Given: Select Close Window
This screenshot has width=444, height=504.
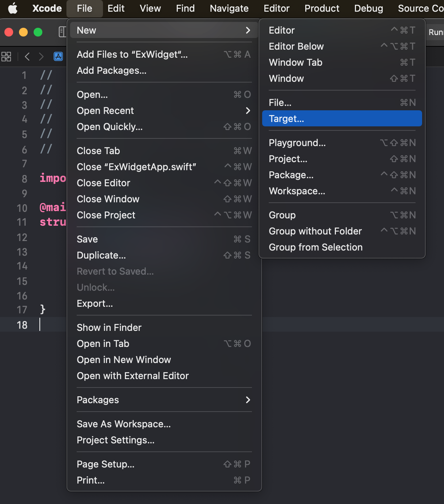Looking at the screenshot, I should [164, 199].
